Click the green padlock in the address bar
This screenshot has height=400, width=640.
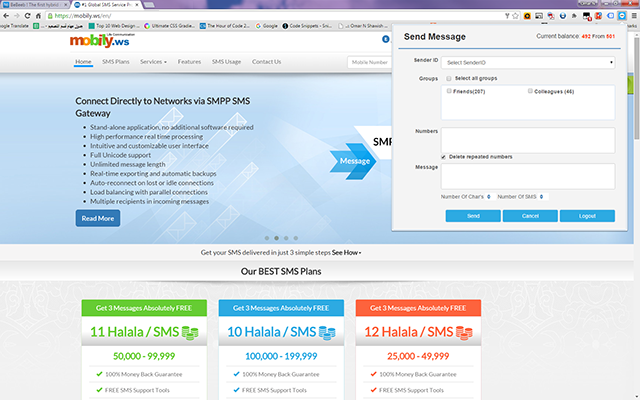[x=50, y=16]
